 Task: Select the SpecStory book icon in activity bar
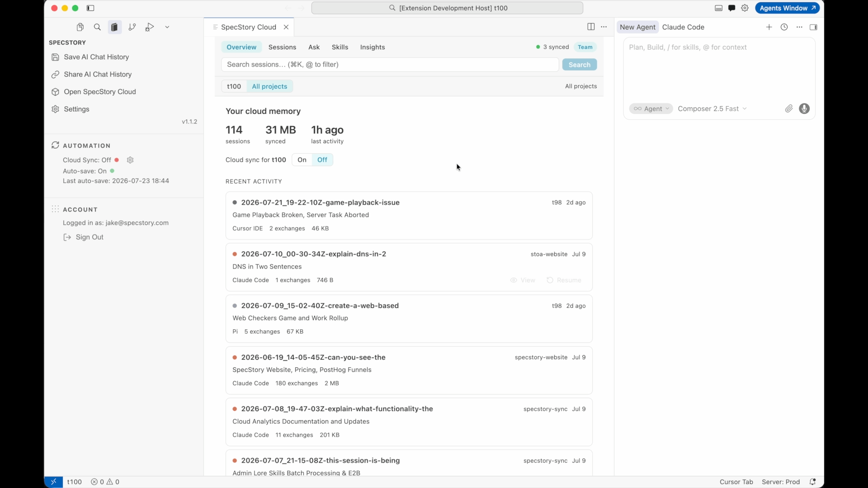[x=115, y=27]
